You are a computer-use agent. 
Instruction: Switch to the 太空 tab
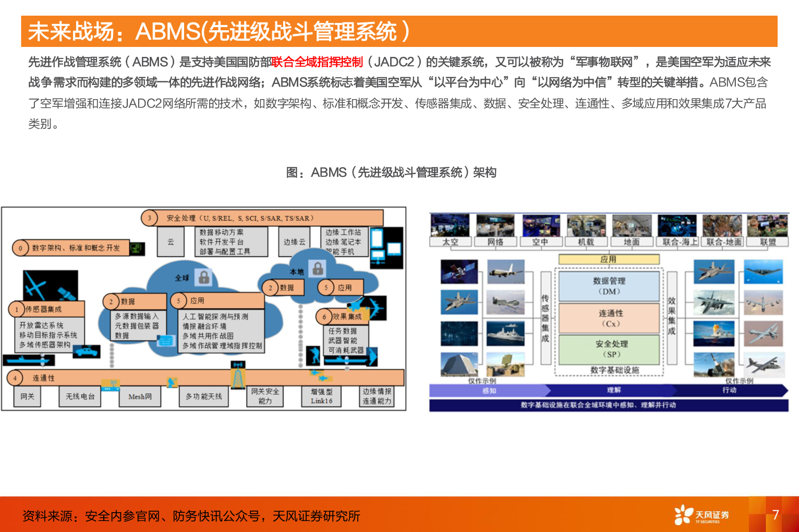(x=450, y=242)
